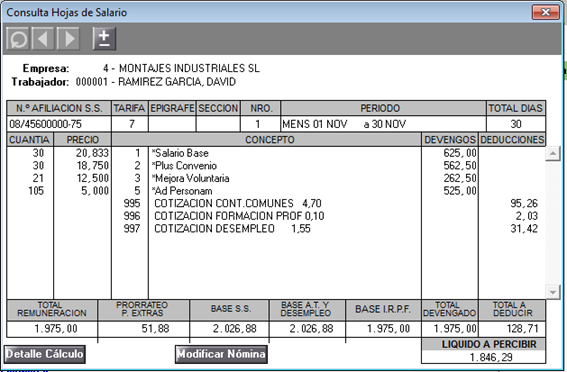Click the deduction value 2,03
Image resolution: width=567 pixels, height=372 pixels.
(x=526, y=216)
